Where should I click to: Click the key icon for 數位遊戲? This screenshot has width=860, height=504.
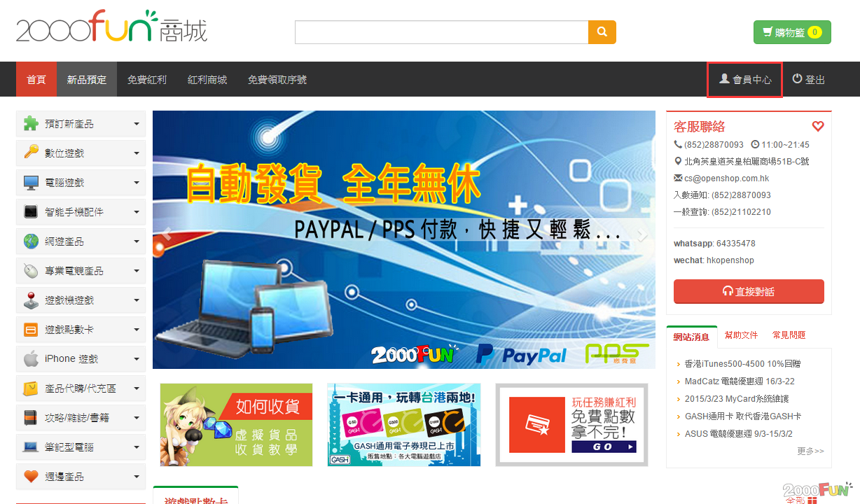[31, 153]
